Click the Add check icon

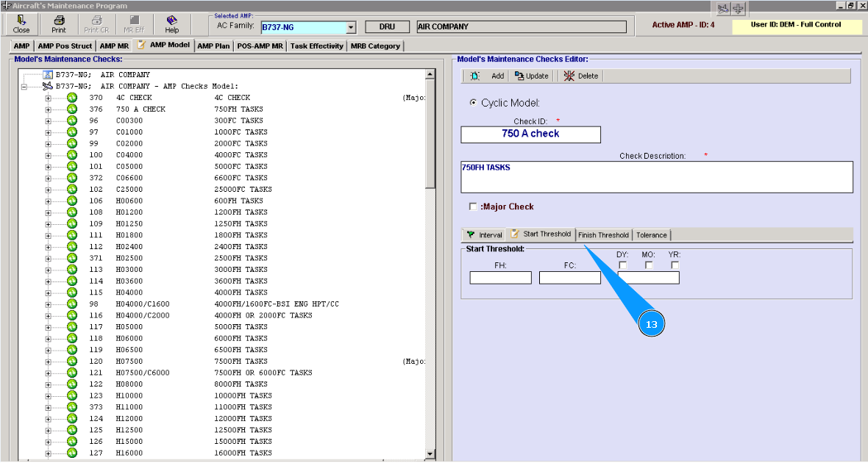coord(475,76)
